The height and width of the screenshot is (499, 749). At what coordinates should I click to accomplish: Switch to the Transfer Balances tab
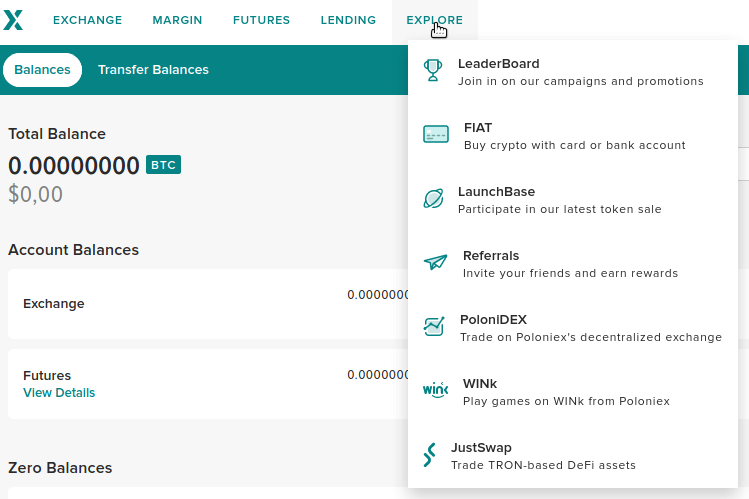tap(153, 70)
